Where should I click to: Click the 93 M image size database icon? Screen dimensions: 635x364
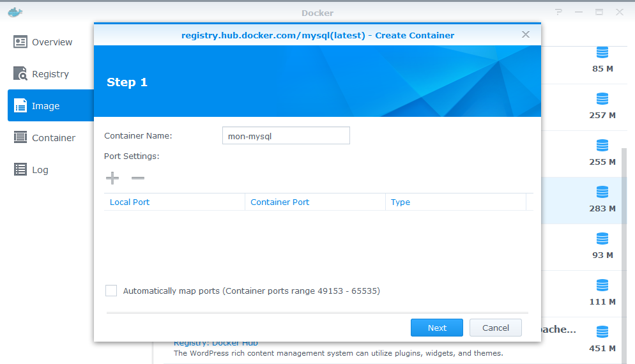602,238
